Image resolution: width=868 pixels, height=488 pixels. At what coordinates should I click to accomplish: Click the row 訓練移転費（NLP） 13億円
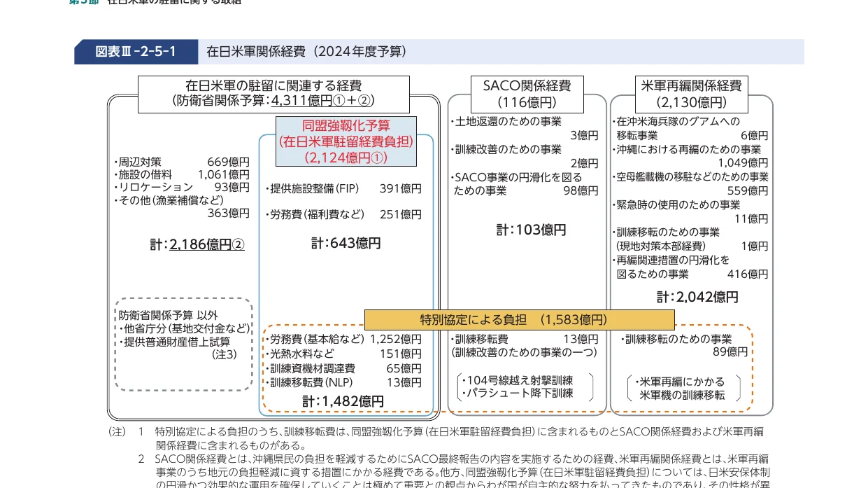click(343, 382)
